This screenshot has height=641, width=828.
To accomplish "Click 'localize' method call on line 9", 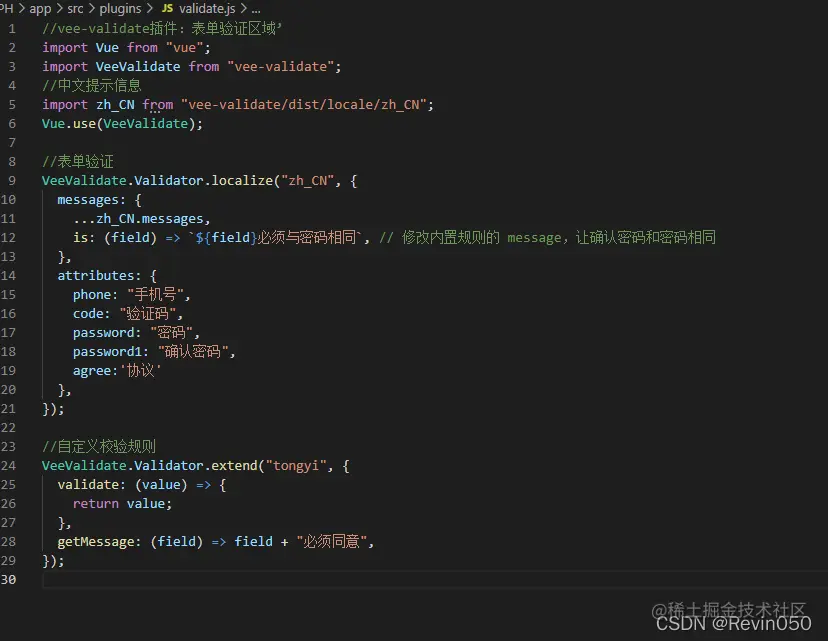I will click(242, 181).
